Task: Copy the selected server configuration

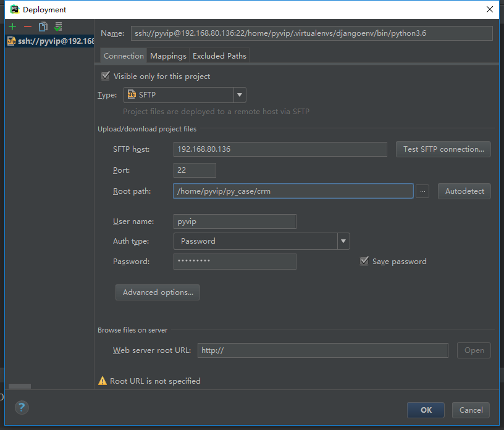Action: click(43, 27)
